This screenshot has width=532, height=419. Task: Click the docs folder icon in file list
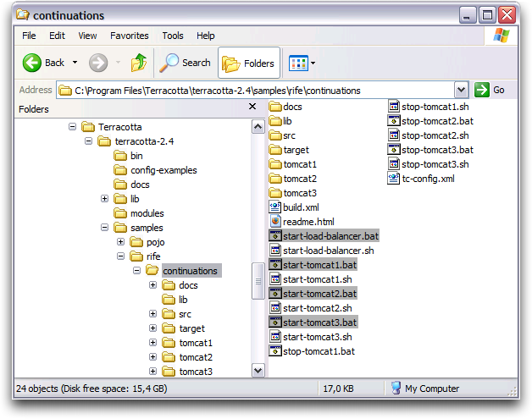click(x=275, y=107)
